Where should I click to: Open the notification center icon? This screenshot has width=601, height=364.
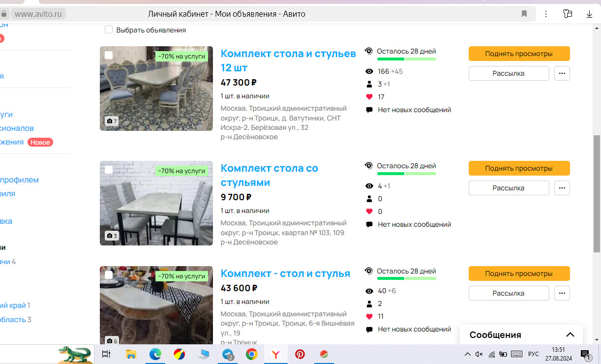[585, 354]
